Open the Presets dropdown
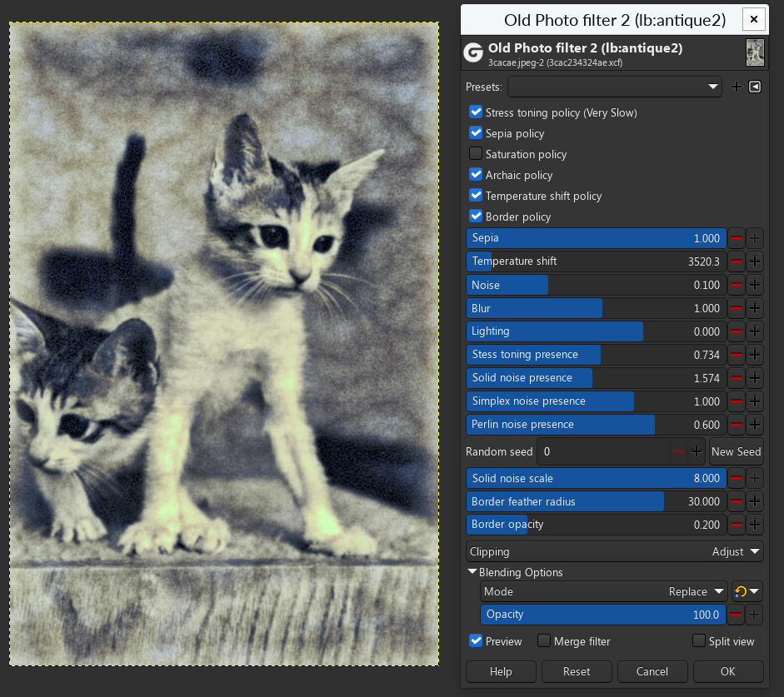 (x=615, y=87)
